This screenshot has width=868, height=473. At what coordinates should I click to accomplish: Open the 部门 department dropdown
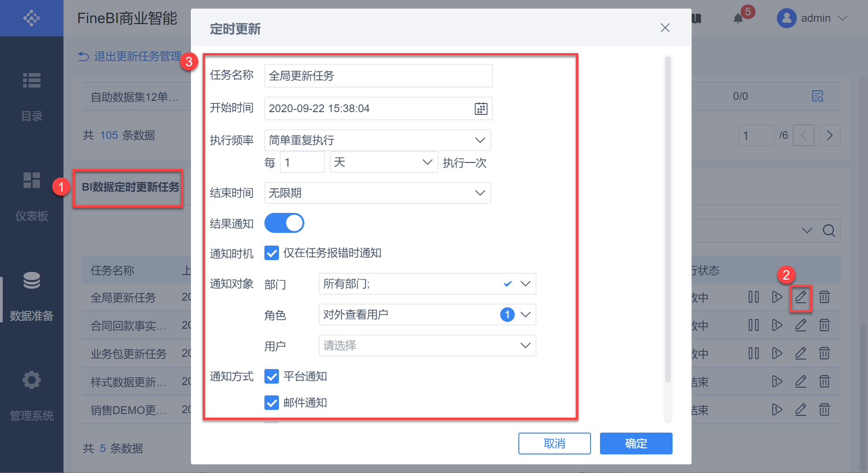(427, 284)
